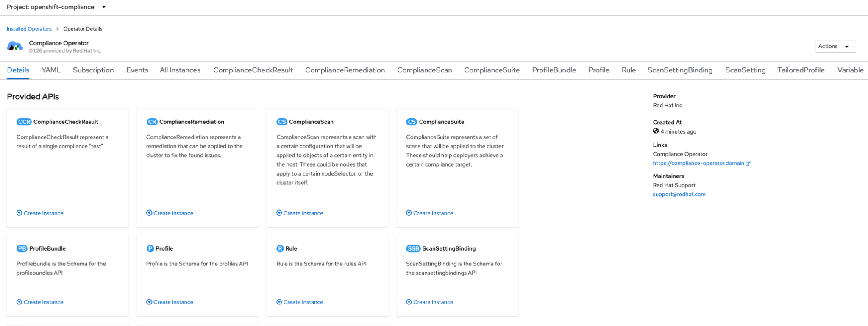
Task: Select the All Instances tab
Action: tap(180, 70)
